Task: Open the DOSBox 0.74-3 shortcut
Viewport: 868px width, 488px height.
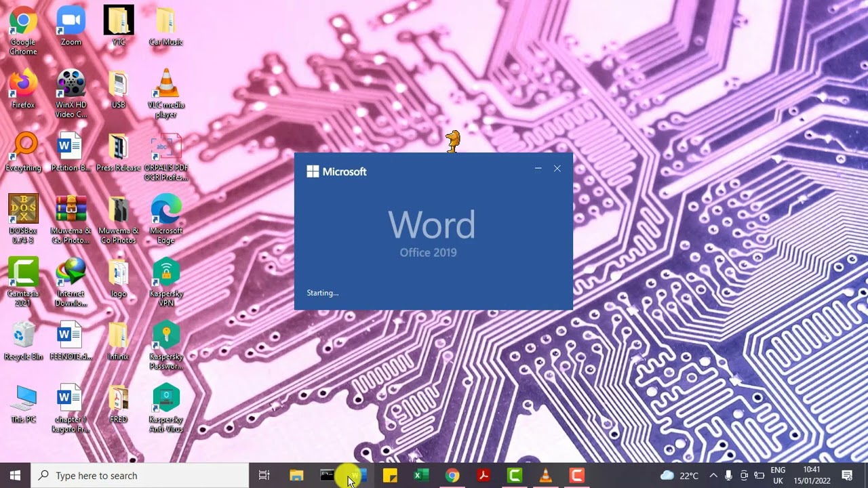Action: click(23, 220)
